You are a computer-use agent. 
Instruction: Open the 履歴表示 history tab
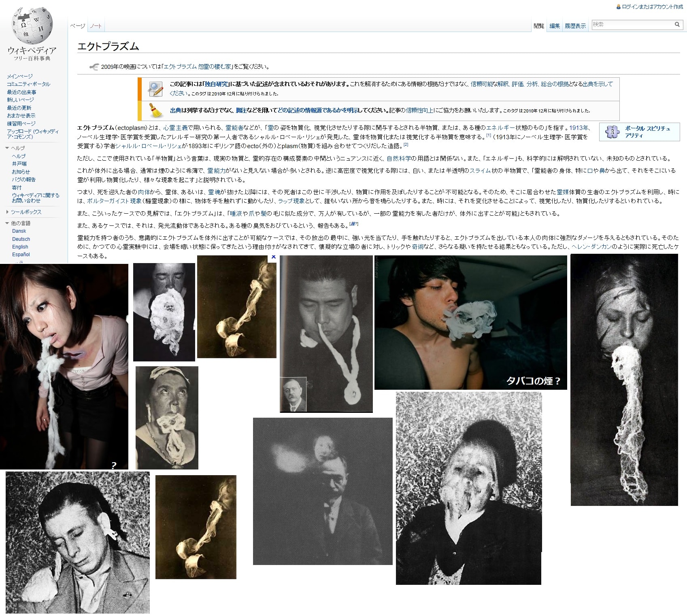[575, 26]
